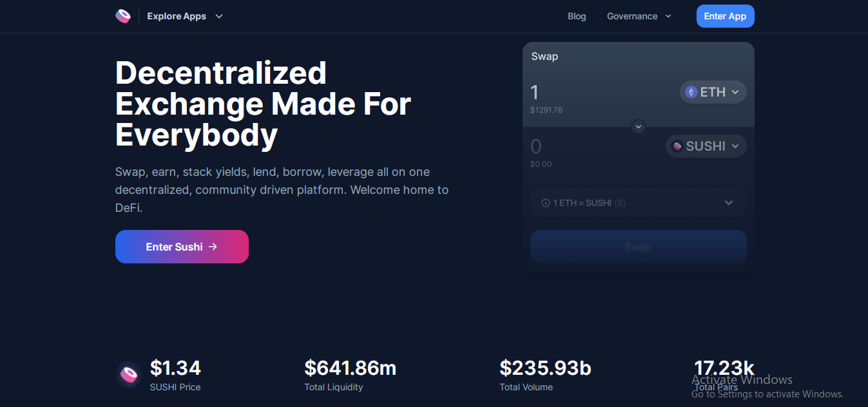Viewport: 868px width, 407px height.
Task: Click the arrow icon in Enter Sushi button
Action: [x=213, y=247]
